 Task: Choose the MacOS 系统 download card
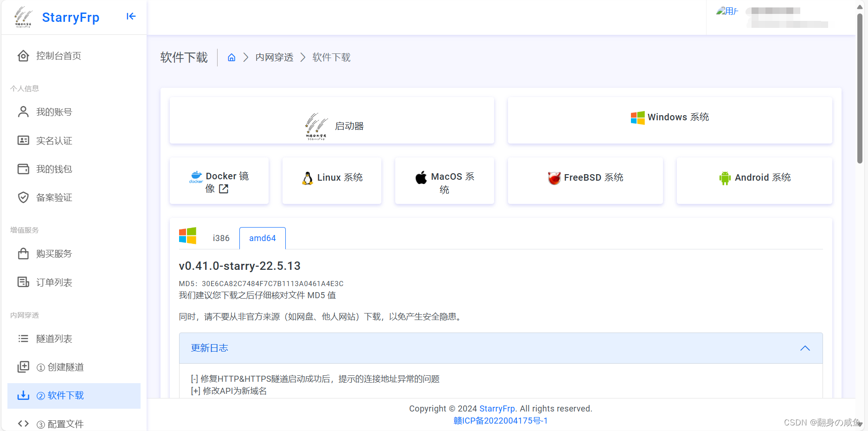[x=444, y=182]
